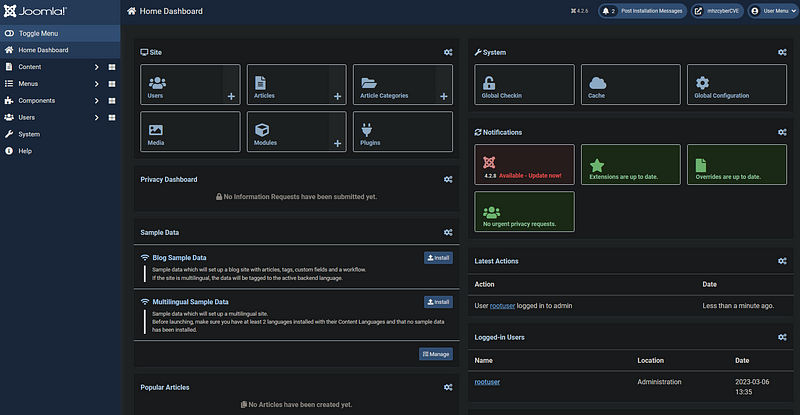Open the Site module settings gear dropdown
The width and height of the screenshot is (800, 415).
coord(448,51)
